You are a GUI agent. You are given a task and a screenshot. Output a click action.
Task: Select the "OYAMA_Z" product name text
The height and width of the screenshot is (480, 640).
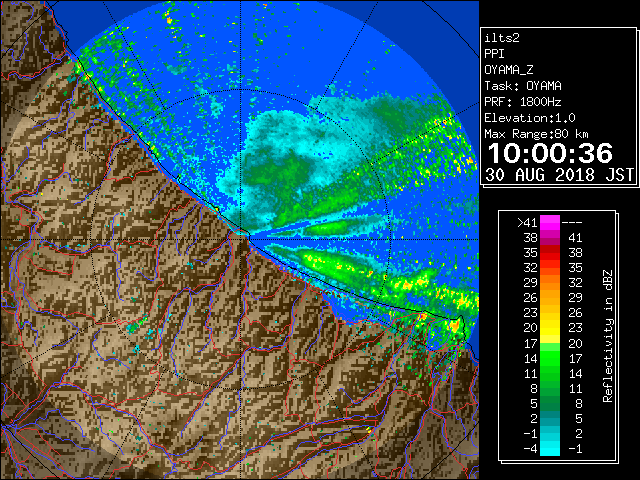[509, 70]
